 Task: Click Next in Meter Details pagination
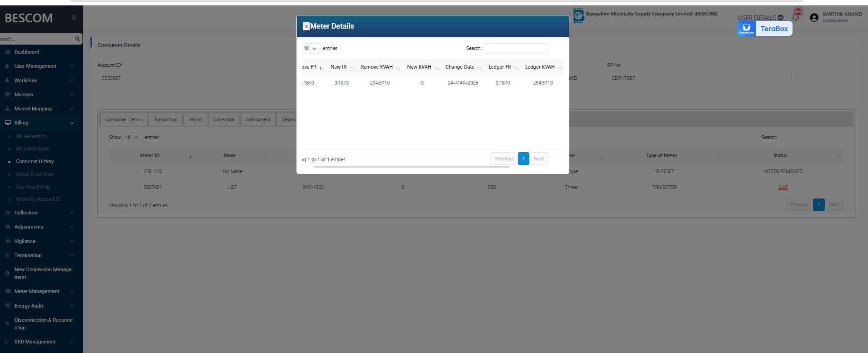[539, 159]
